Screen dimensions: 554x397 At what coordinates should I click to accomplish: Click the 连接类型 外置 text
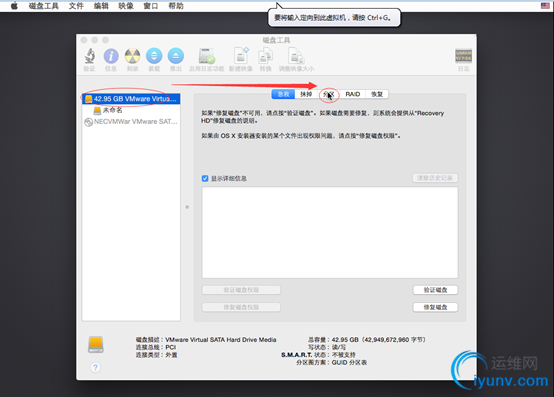[x=157, y=355]
